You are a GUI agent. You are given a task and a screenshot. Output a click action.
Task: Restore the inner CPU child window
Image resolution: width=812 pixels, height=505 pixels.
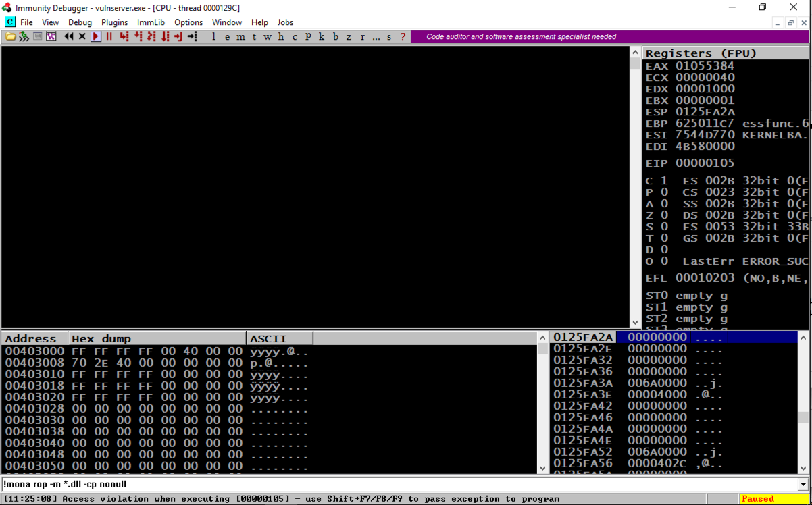pyautogui.click(x=790, y=22)
